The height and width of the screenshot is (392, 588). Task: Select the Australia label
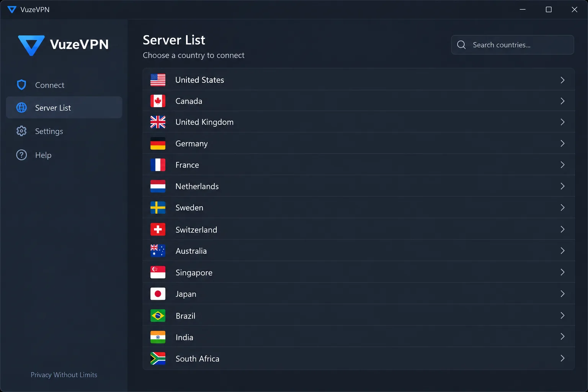(x=191, y=251)
